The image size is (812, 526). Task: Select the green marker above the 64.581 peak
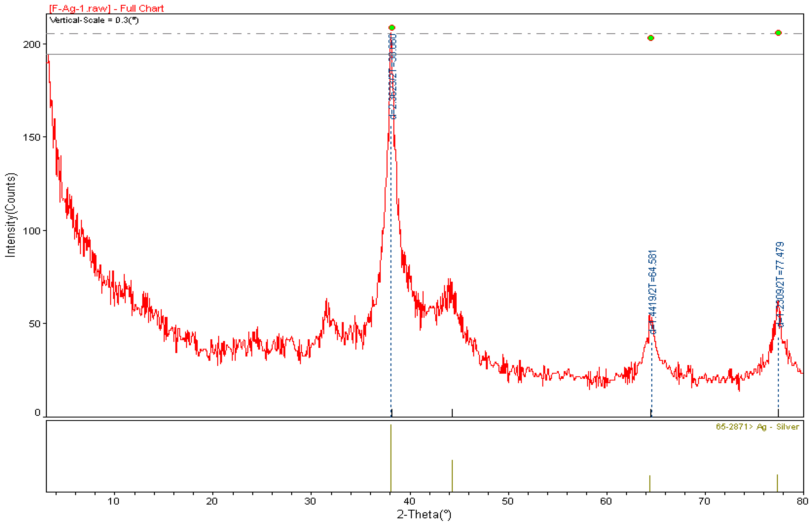651,38
